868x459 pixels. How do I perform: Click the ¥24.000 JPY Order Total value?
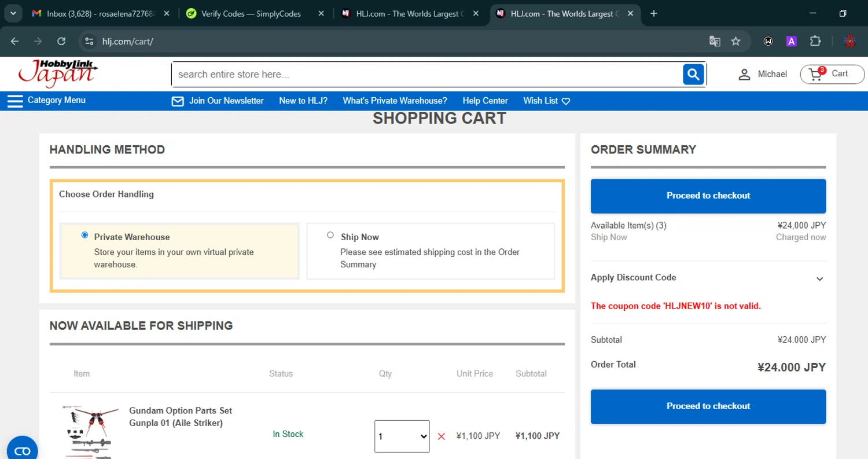tap(792, 367)
